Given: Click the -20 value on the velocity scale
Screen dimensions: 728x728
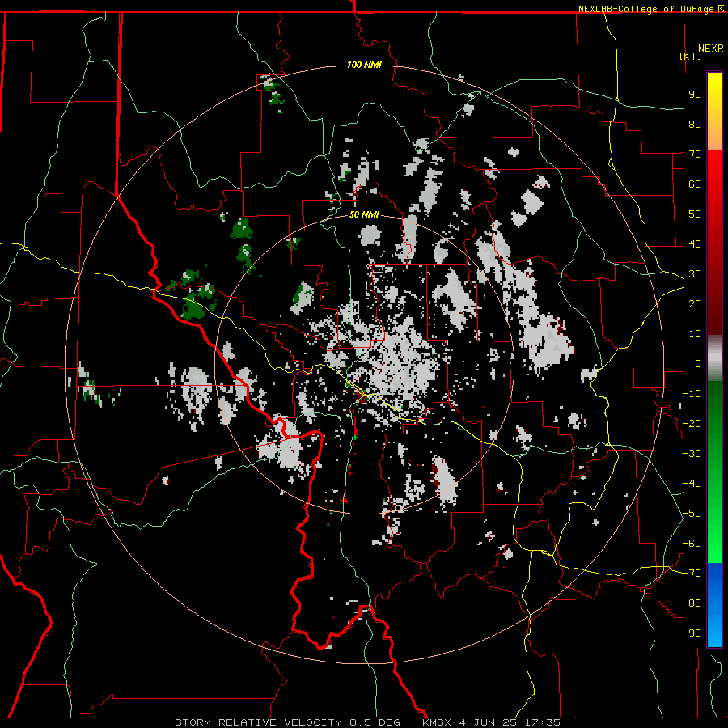Looking at the screenshot, I should (x=692, y=423).
